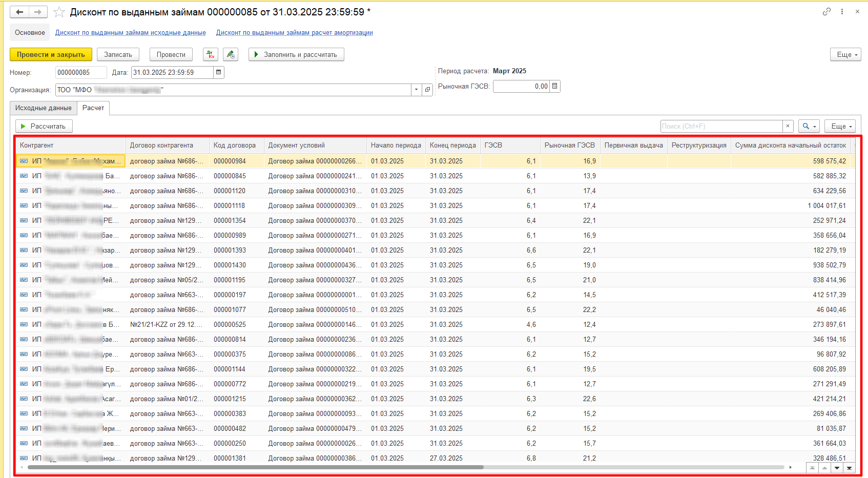Viewport: 868px width, 478px height.
Task: Click the row icon for договор 000001430
Action: click(x=24, y=265)
